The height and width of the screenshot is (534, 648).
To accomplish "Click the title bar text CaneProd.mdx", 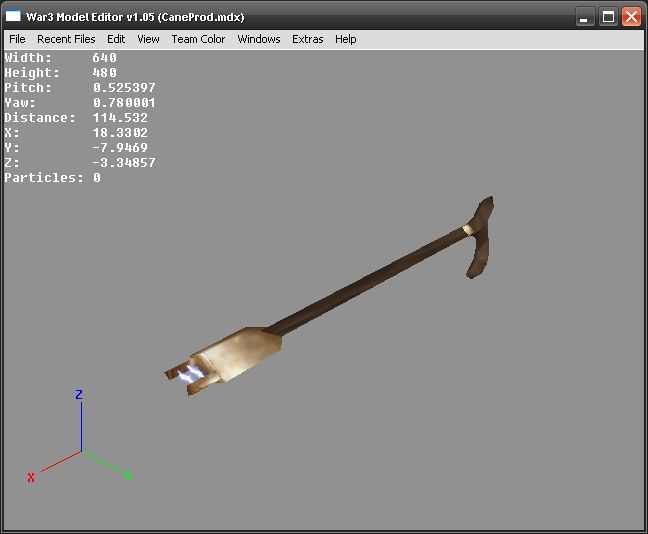I will coord(201,17).
